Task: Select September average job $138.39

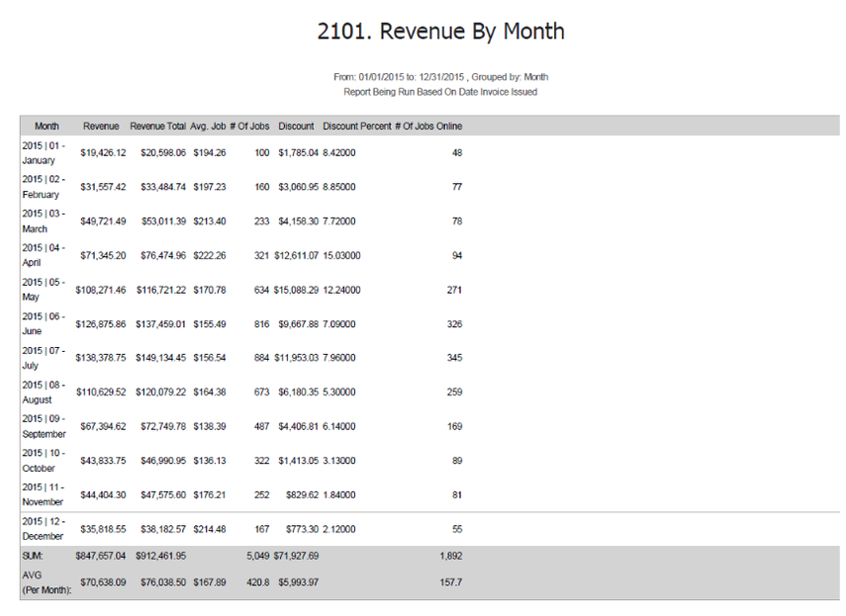Action: coord(210,427)
